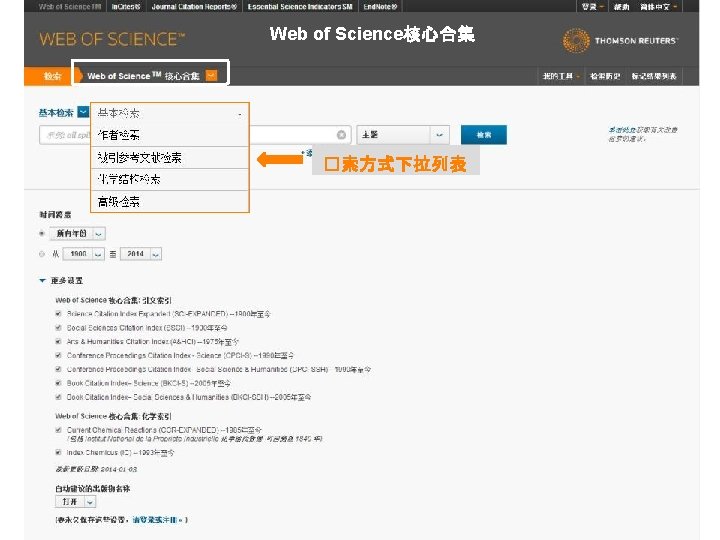Viewport: 720px width, 540px height.
Task: Toggle Conference Proceedings Social Science & Humanities checkbox
Action: 58,369
